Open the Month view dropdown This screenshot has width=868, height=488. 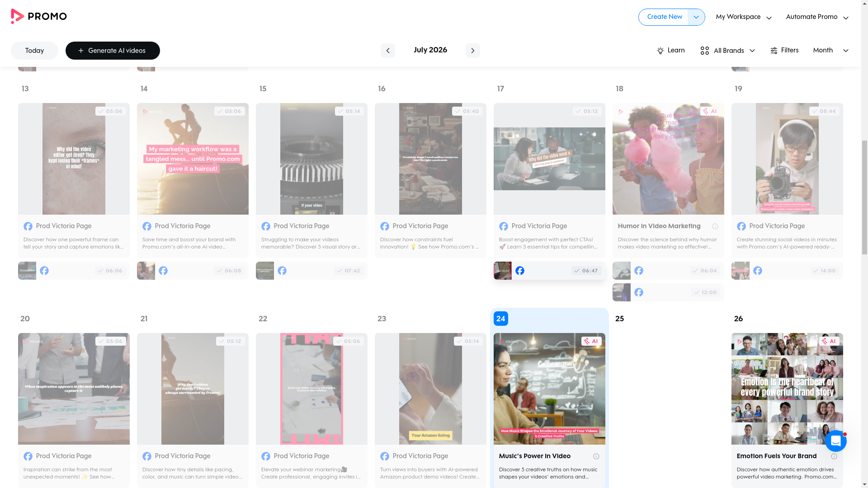[830, 51]
